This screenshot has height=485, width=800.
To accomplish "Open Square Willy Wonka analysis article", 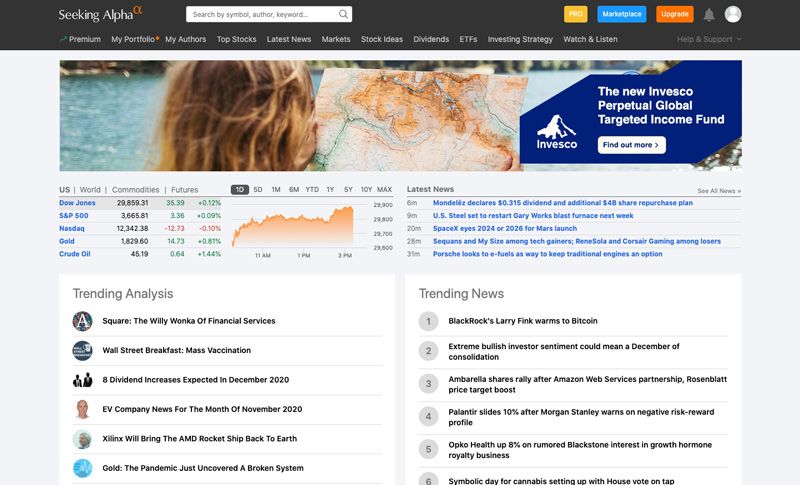I will pyautogui.click(x=189, y=321).
